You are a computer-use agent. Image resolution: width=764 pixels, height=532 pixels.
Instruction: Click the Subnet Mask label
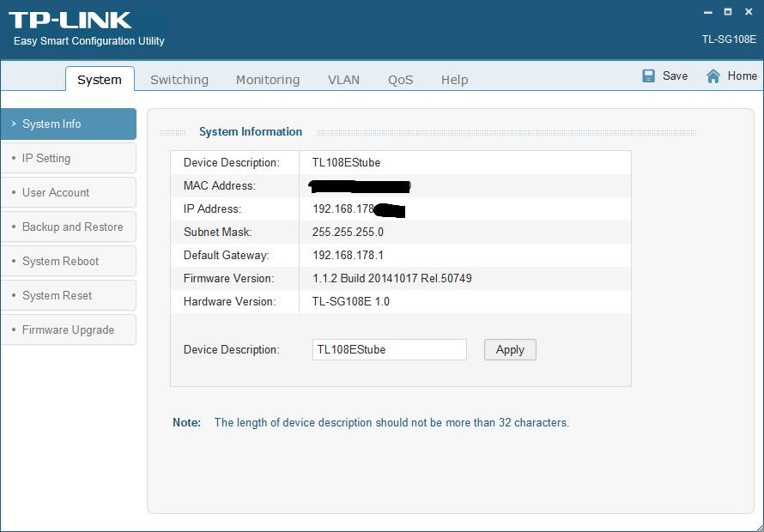[217, 232]
